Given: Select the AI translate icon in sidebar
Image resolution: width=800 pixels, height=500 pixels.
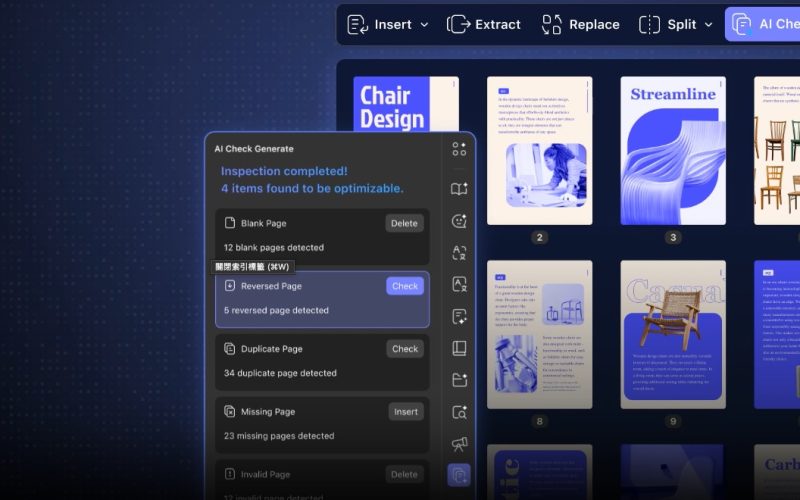Looking at the screenshot, I should (x=459, y=253).
